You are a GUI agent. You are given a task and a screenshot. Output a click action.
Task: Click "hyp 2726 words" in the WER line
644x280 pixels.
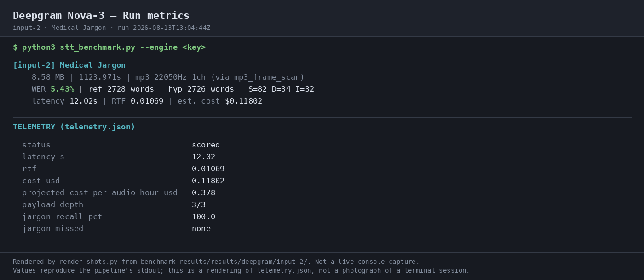click(201, 89)
